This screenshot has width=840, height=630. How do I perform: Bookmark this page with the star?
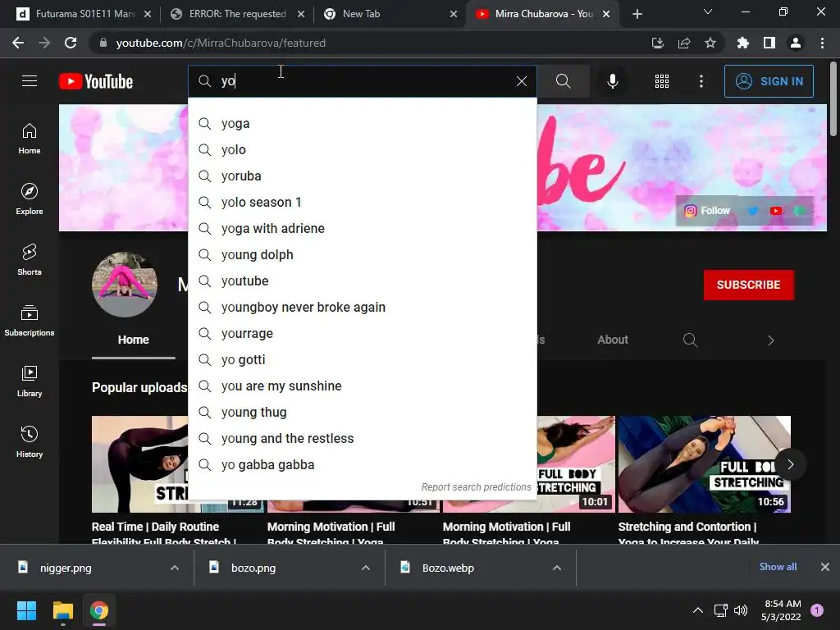[710, 43]
